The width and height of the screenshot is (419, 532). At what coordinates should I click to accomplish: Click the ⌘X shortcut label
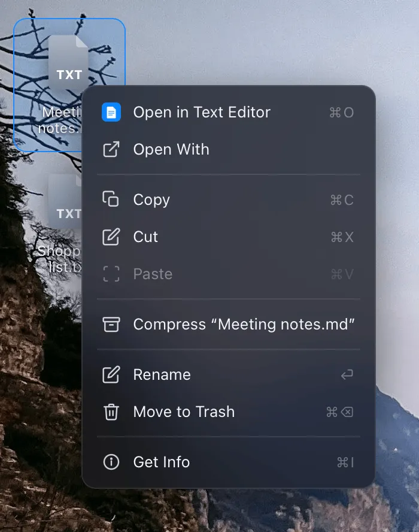pyautogui.click(x=342, y=237)
